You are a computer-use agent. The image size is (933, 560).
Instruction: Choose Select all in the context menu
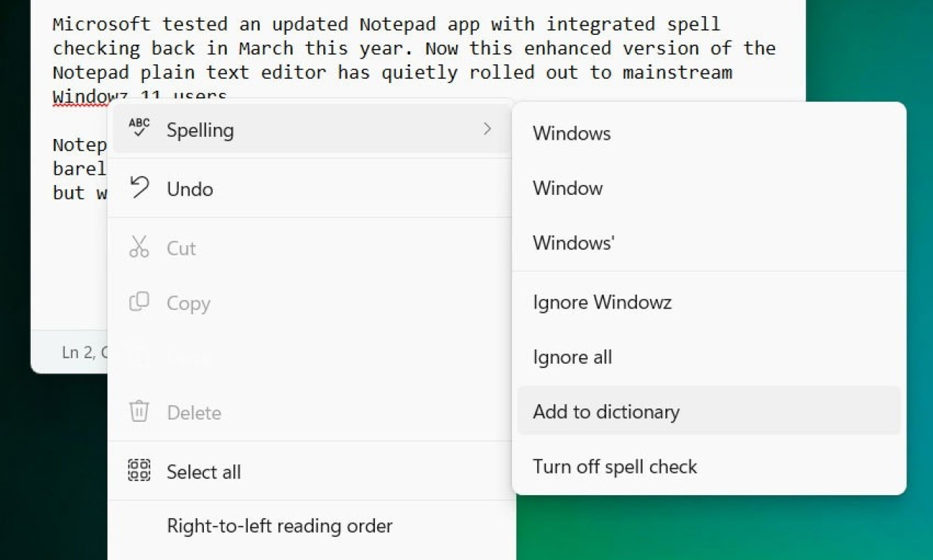pos(311,471)
